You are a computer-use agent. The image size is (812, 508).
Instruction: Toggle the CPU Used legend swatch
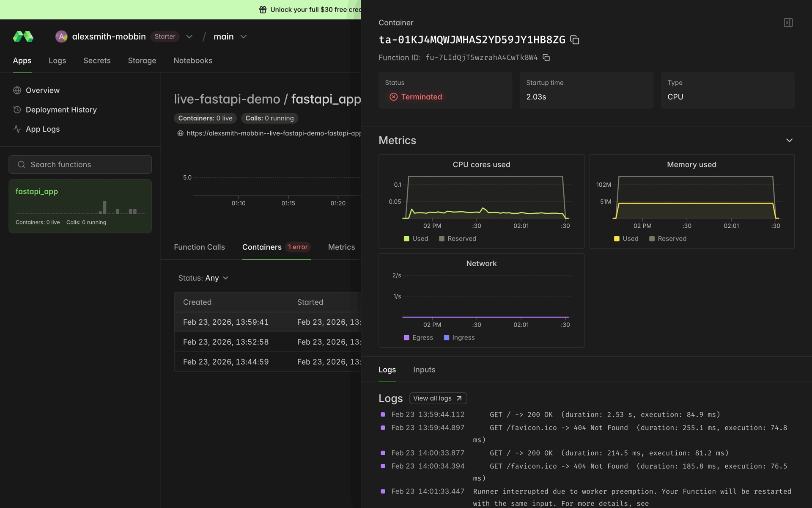coord(406,239)
